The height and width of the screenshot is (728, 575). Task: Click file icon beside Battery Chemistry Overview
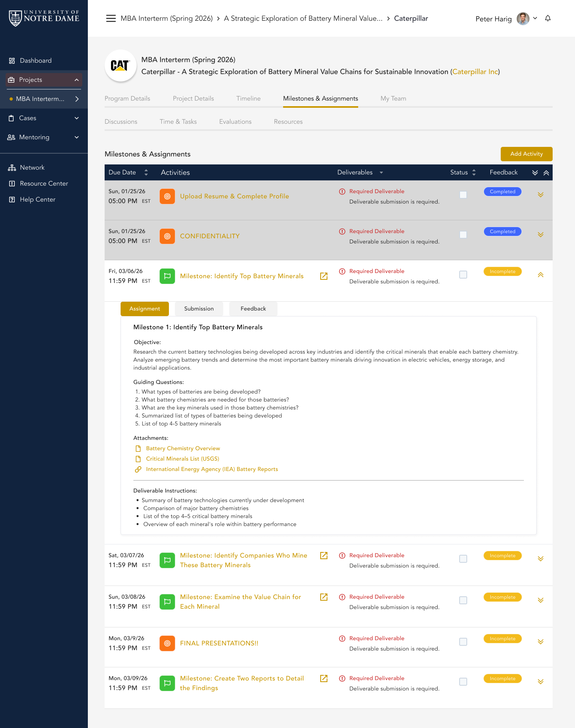pyautogui.click(x=138, y=449)
